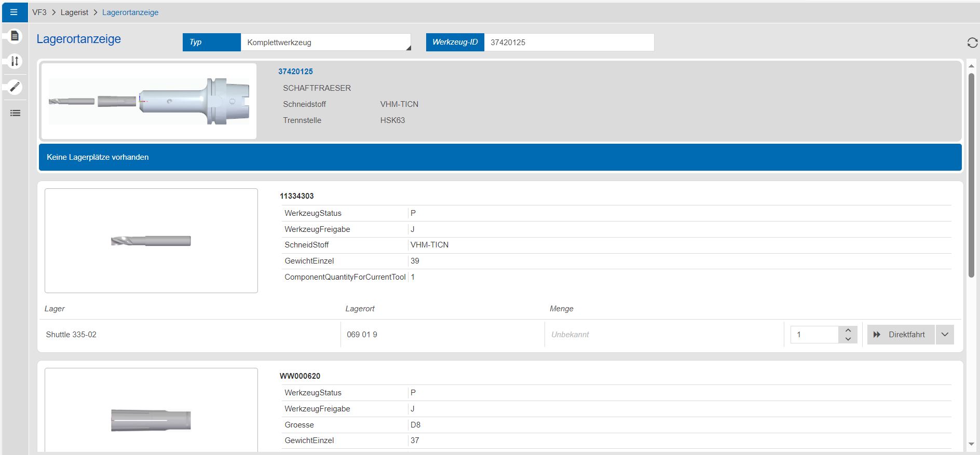Select the milling cutter sidebar icon

tap(15, 87)
